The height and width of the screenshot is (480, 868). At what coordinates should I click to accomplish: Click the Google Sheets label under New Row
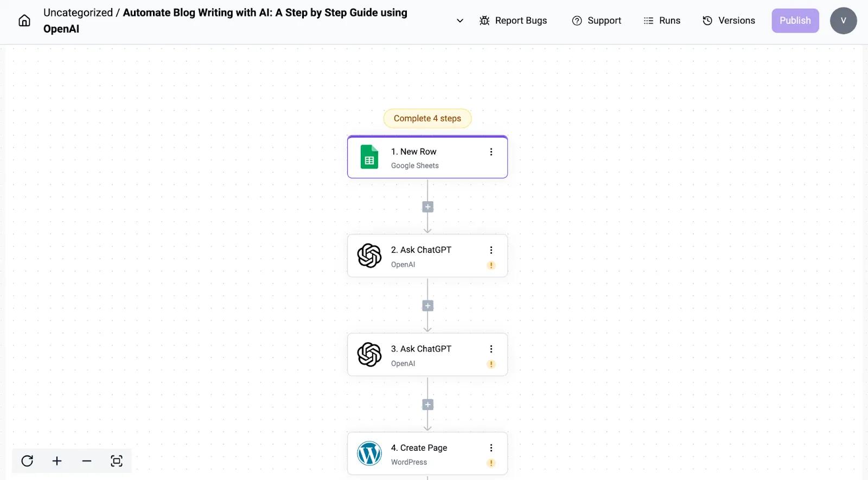[415, 166]
